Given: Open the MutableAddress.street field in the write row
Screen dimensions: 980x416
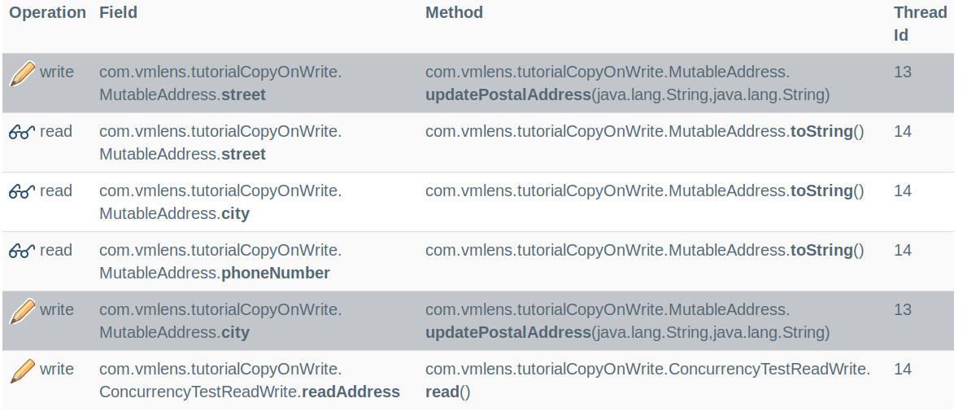Looking at the screenshot, I should coord(220,84).
